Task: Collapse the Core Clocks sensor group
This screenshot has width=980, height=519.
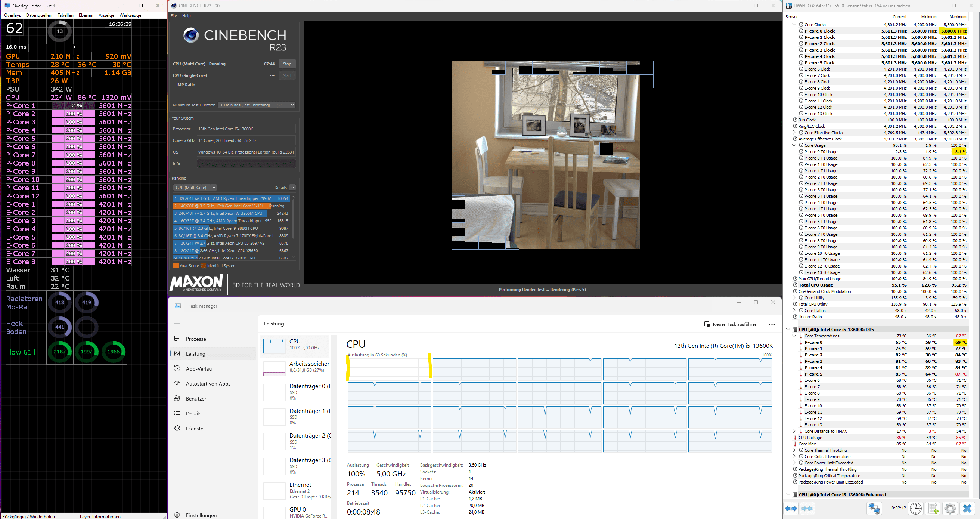Action: tap(794, 25)
